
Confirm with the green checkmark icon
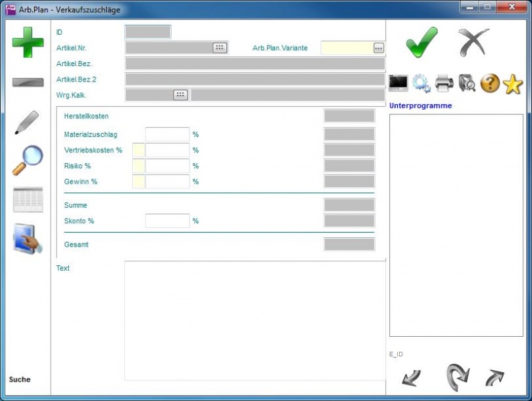tap(422, 43)
